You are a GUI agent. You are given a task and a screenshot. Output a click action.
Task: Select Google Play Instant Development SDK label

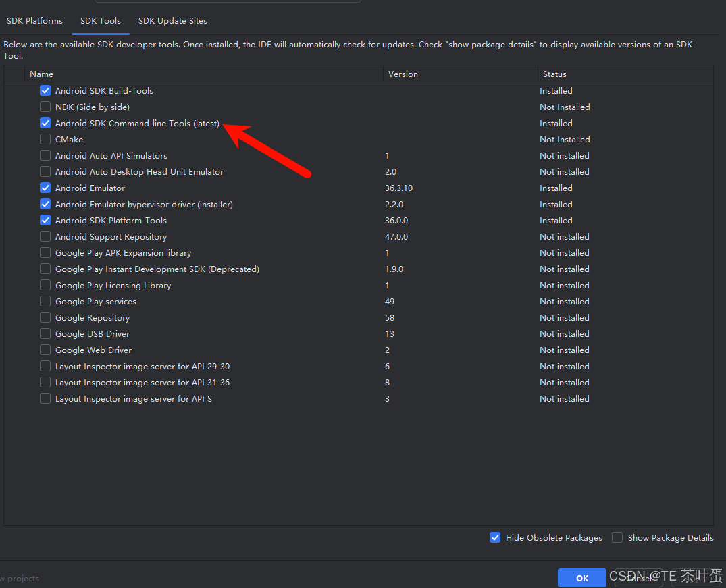pos(157,269)
